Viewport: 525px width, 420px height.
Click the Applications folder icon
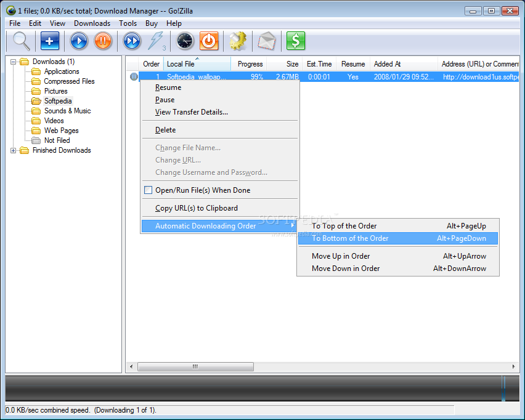point(36,71)
